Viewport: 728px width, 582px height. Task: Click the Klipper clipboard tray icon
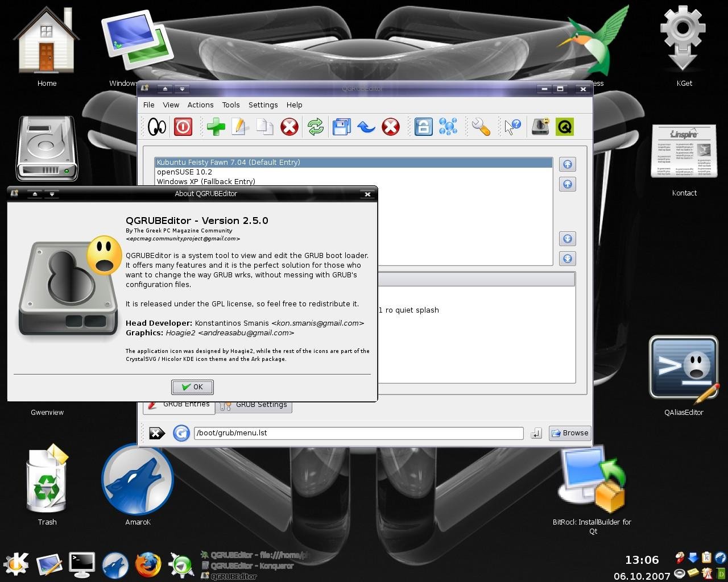point(706,558)
